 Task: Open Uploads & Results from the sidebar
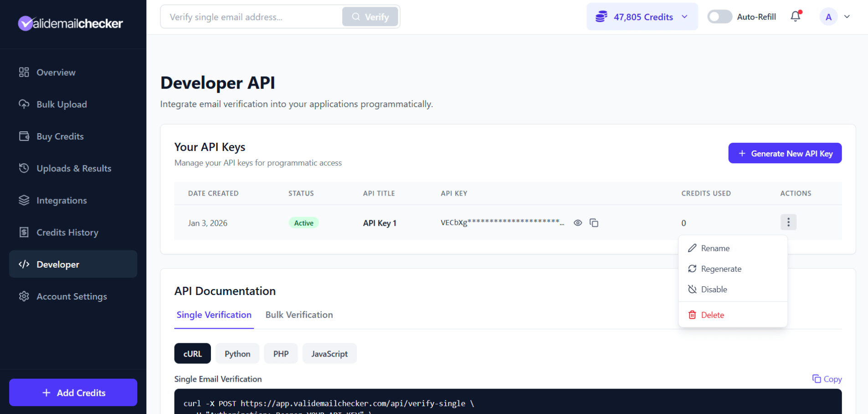pyautogui.click(x=73, y=168)
